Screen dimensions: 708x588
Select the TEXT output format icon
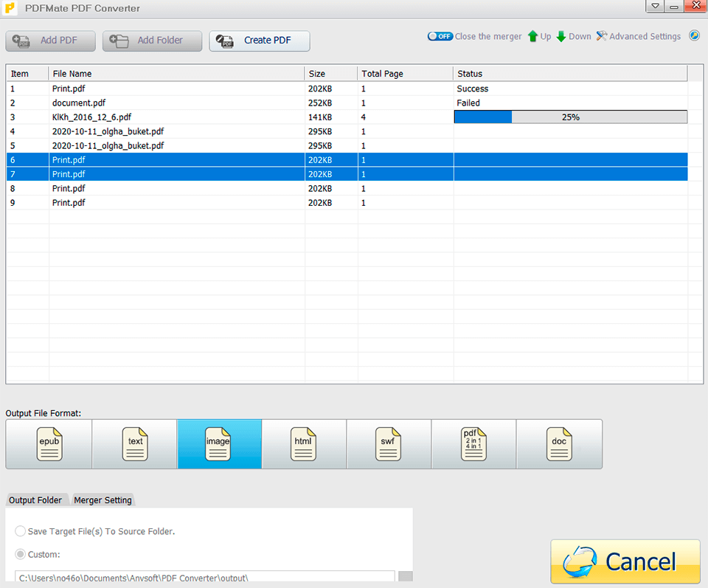point(134,444)
